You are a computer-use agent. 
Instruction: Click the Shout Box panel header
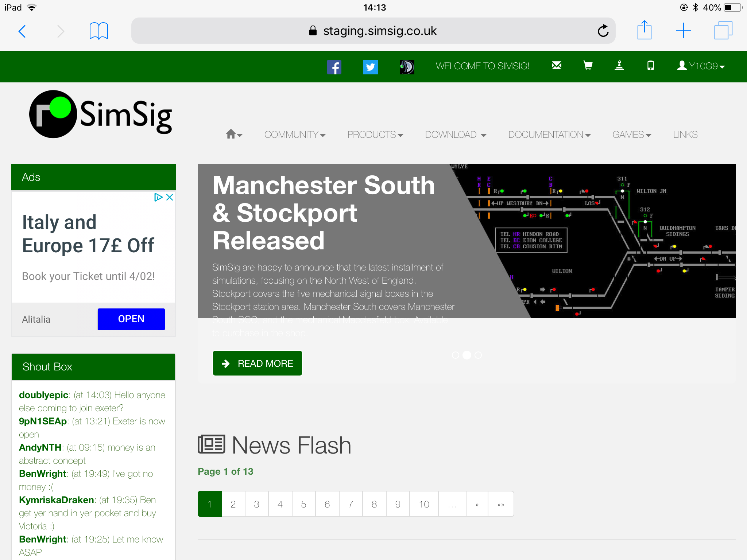(93, 366)
